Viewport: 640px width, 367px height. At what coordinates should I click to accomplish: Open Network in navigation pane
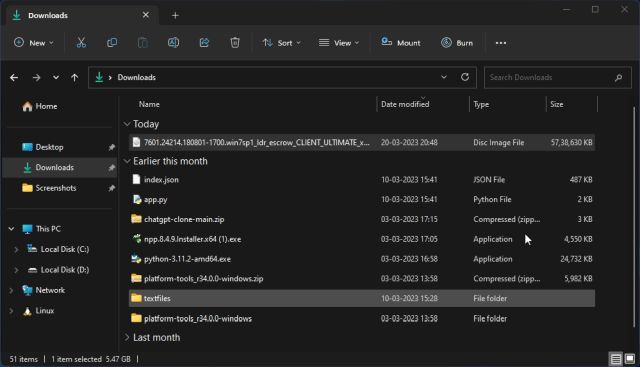50,290
